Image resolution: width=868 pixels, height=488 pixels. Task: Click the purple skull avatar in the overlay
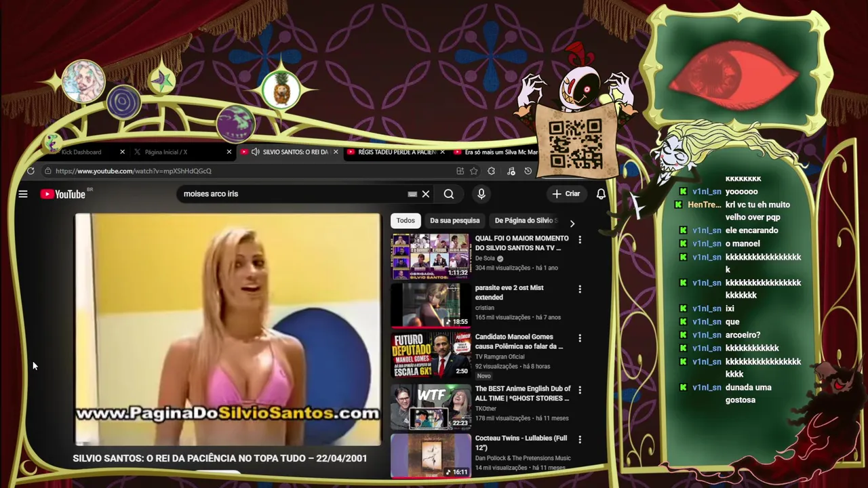click(235, 122)
